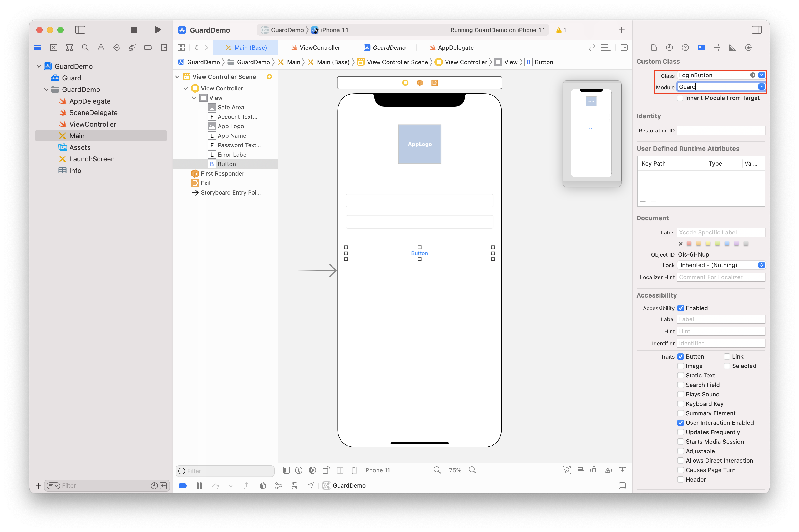Select Error Label in document outline
Screen dimensions: 799x532
click(232, 154)
